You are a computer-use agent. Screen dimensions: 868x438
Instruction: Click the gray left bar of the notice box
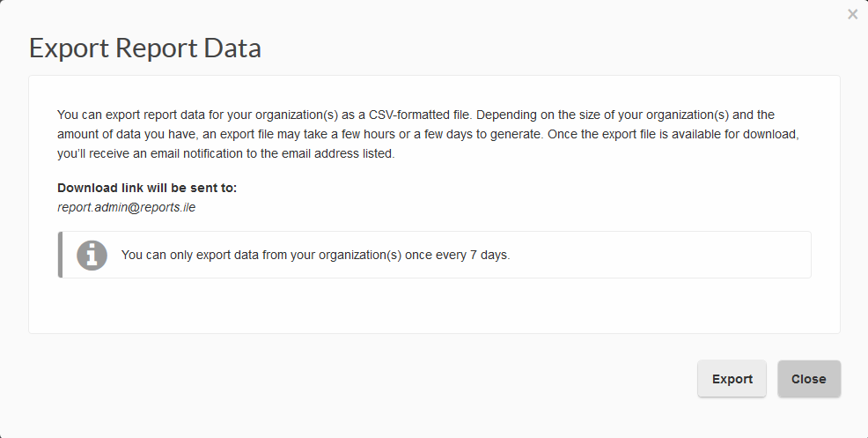click(x=60, y=256)
